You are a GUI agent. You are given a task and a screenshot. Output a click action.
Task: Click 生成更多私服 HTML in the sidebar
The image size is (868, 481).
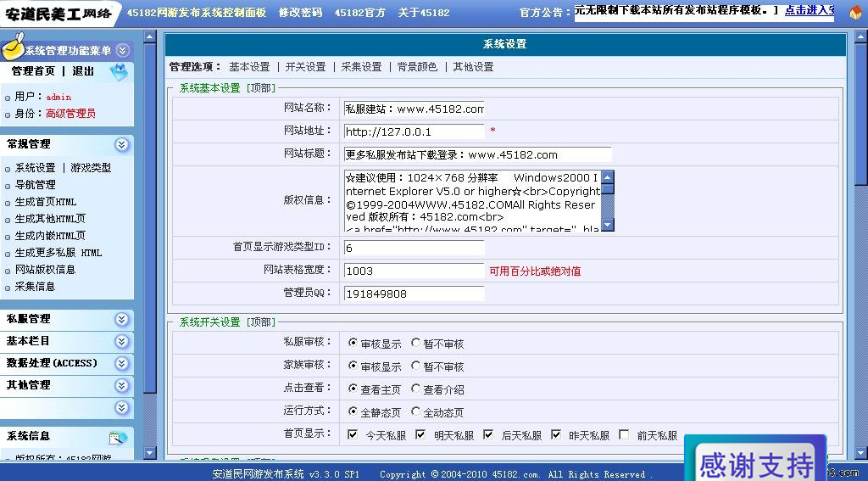click(58, 253)
